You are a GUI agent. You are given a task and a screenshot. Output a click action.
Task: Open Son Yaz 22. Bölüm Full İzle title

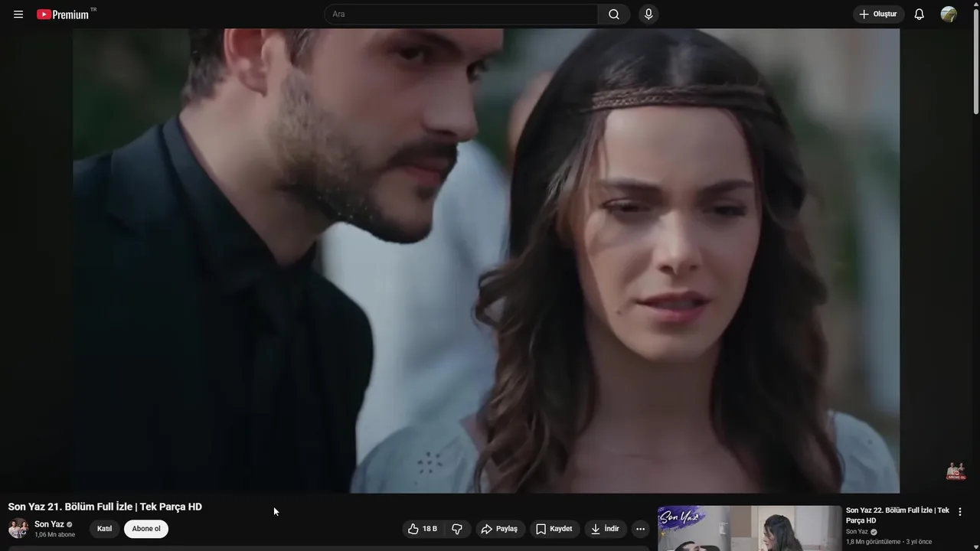(897, 515)
